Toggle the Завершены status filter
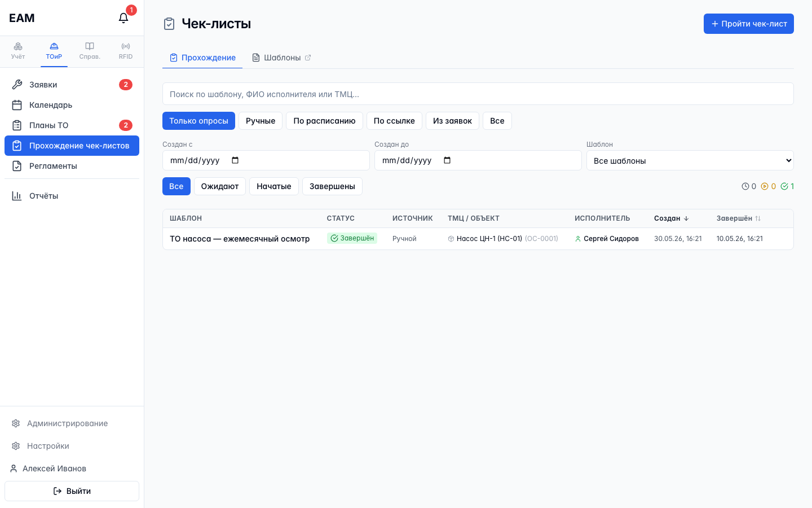Image resolution: width=812 pixels, height=508 pixels. 332,186
